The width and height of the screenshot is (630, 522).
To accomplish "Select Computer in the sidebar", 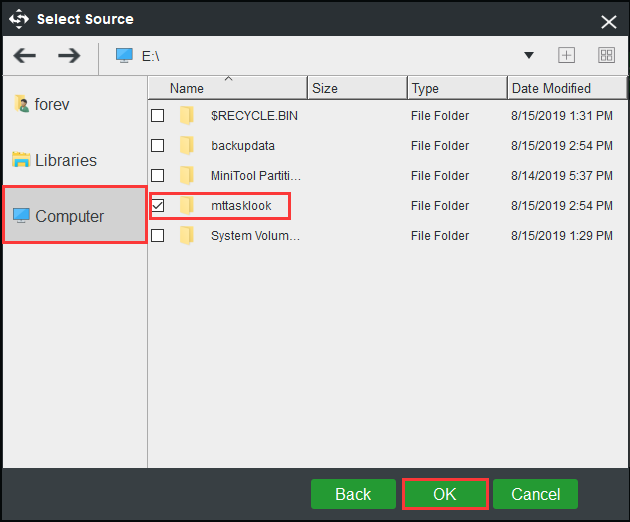I will coord(75,216).
